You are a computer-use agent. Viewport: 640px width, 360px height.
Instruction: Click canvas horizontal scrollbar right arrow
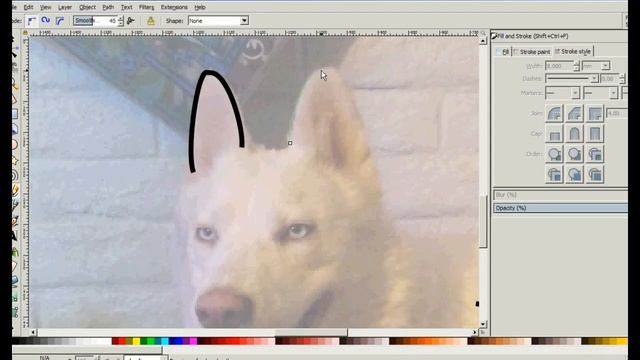pos(475,332)
